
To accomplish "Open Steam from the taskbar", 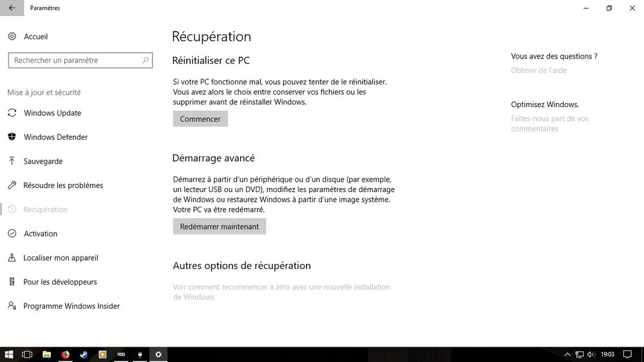I will coord(84,354).
